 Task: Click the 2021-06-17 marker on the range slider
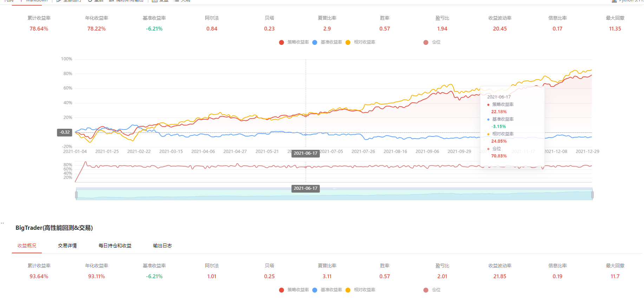[305, 188]
